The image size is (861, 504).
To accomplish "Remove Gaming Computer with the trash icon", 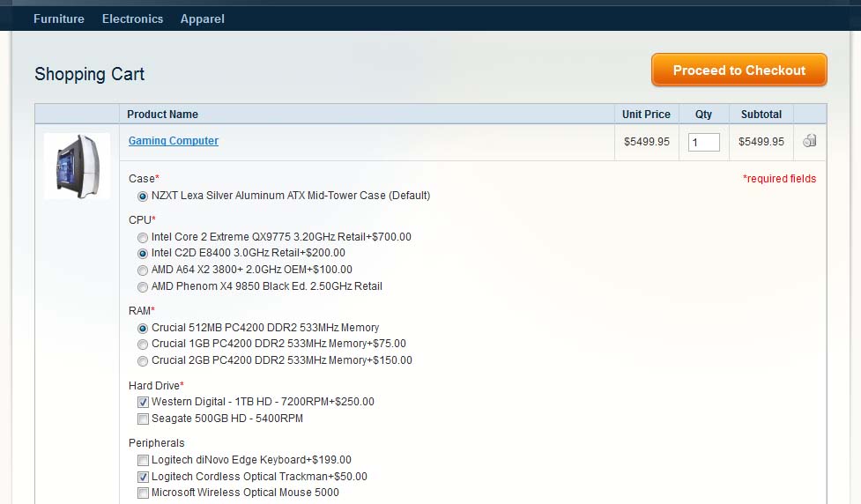I will pos(809,141).
